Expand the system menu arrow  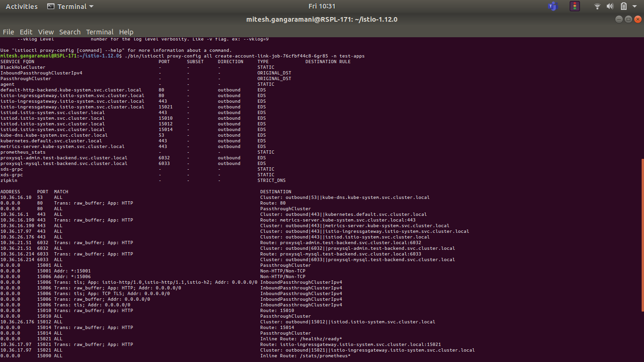(x=635, y=7)
